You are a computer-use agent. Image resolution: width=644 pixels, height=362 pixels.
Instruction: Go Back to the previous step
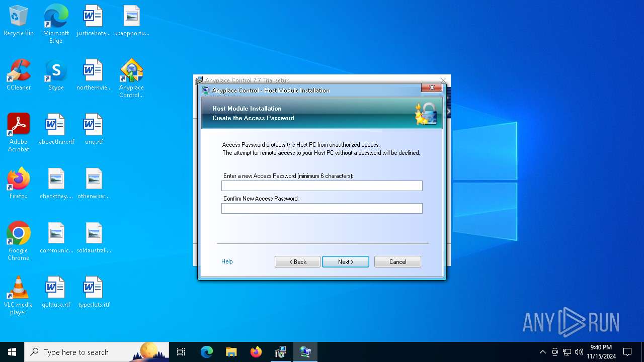coord(297,262)
